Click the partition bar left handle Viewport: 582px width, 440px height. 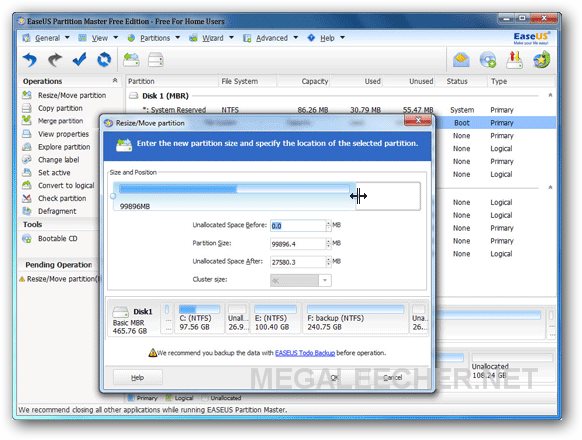pyautogui.click(x=113, y=196)
